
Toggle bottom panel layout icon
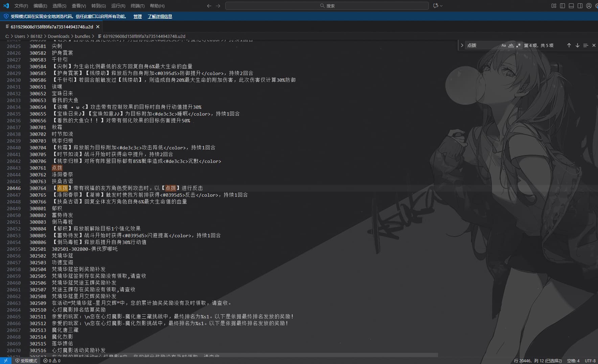(571, 6)
